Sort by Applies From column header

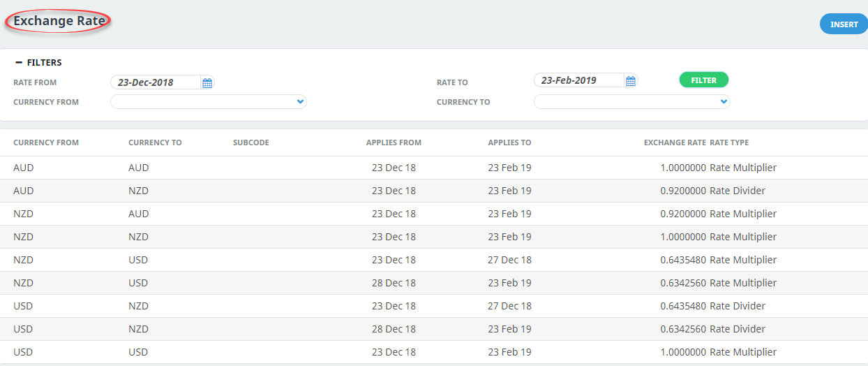(394, 142)
